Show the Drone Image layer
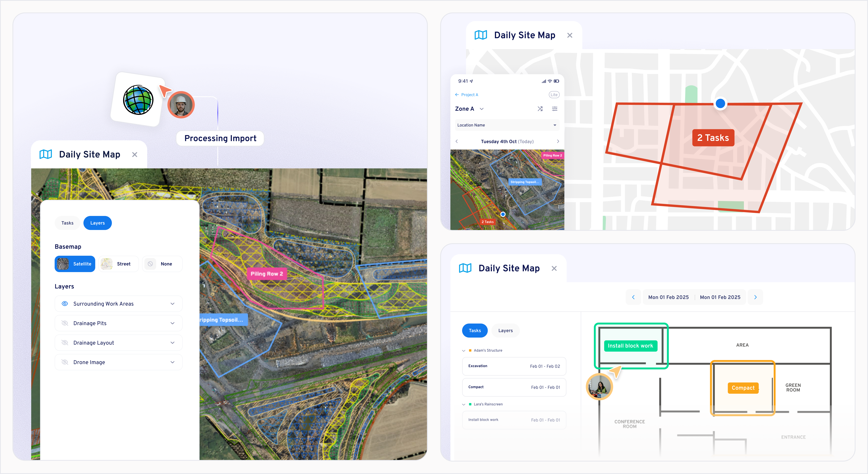The width and height of the screenshot is (868, 474). (x=65, y=362)
